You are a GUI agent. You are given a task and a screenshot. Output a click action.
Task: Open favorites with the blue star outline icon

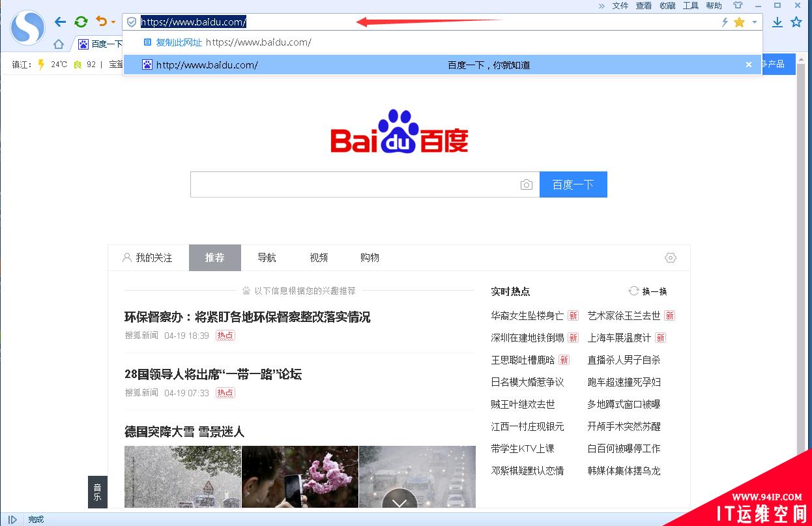(x=796, y=22)
